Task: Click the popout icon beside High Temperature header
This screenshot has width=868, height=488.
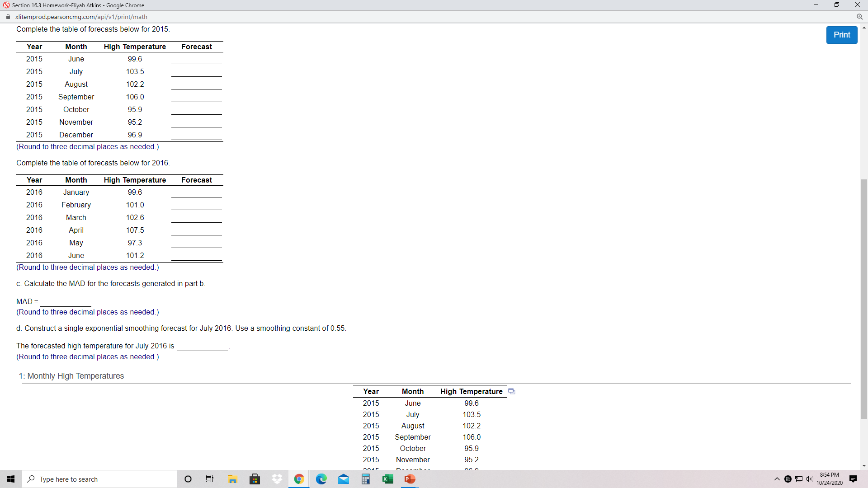Action: (511, 391)
